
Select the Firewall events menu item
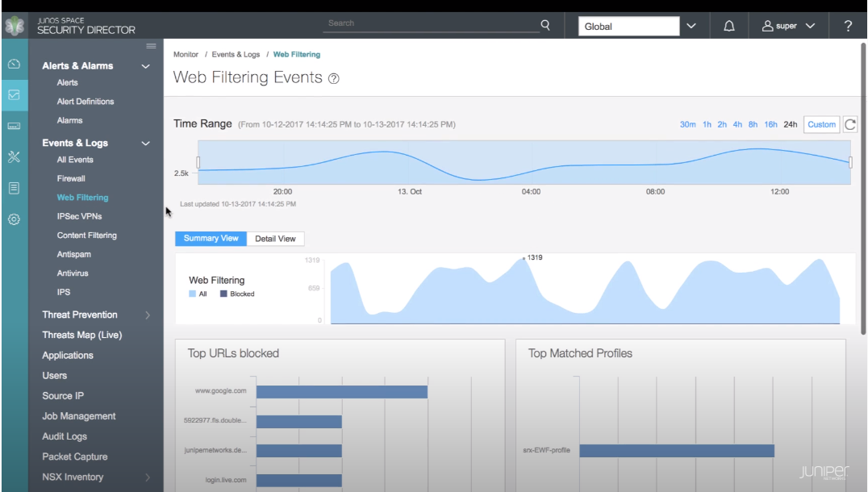click(71, 178)
